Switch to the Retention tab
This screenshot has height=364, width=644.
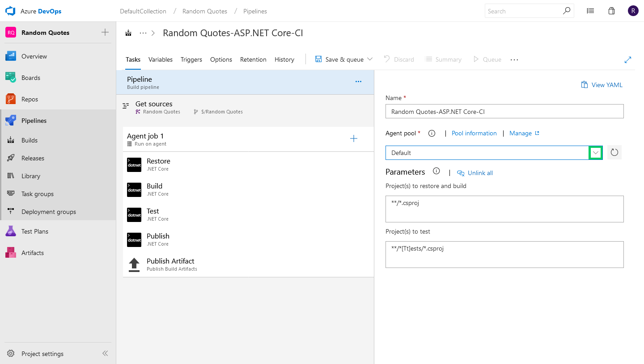(x=253, y=59)
